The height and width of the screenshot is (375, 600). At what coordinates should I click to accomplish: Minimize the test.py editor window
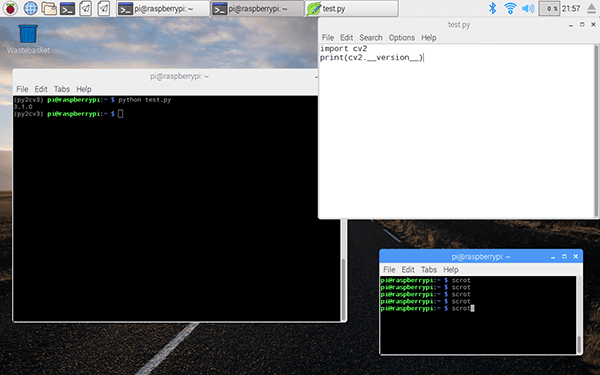tap(571, 24)
